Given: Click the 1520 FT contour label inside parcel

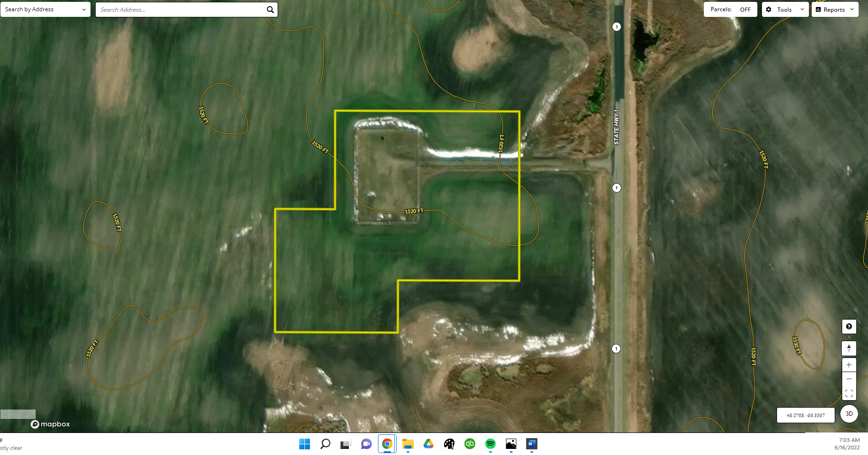Looking at the screenshot, I should click(x=414, y=211).
